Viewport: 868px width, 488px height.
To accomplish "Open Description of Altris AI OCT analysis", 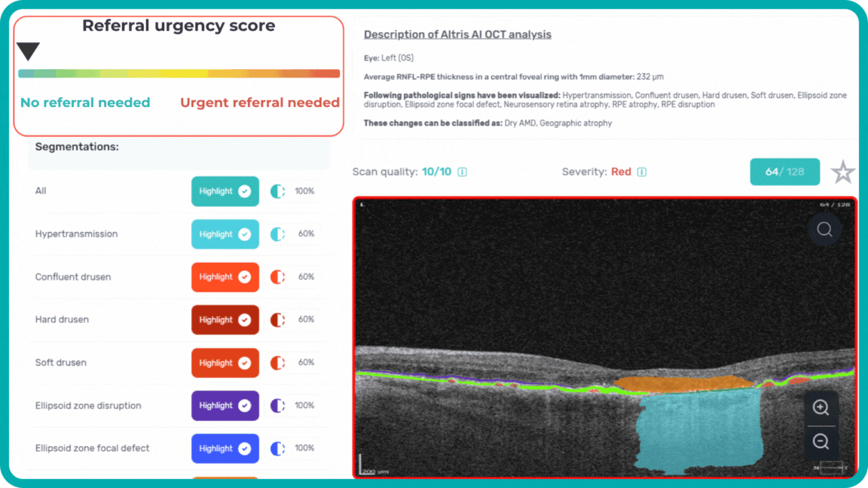I will click(457, 35).
